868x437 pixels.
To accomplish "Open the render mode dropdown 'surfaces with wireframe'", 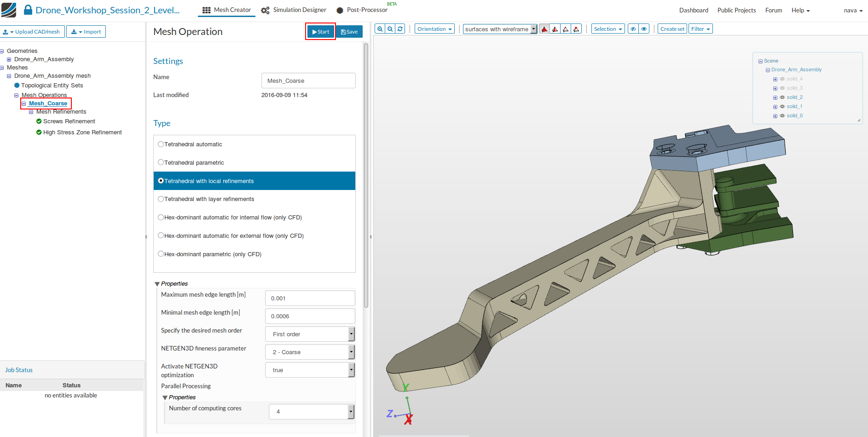I will [500, 29].
